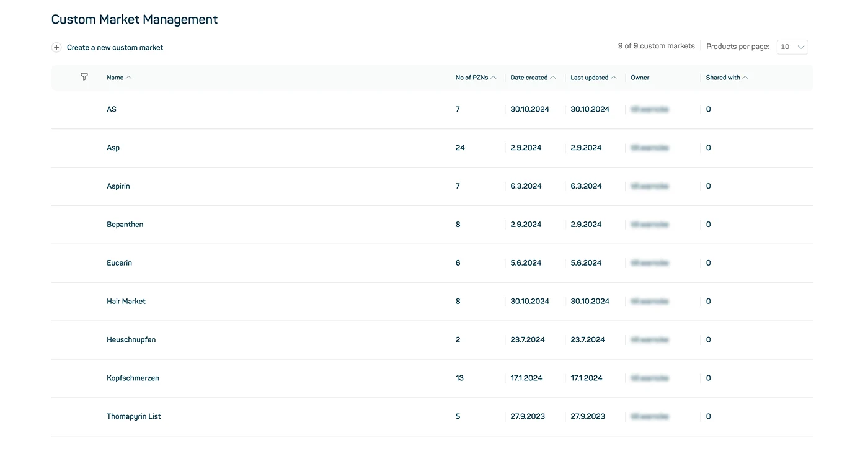Click PZN count 2 in Heuschnupfen row
The width and height of the screenshot is (868, 456).
click(x=458, y=340)
